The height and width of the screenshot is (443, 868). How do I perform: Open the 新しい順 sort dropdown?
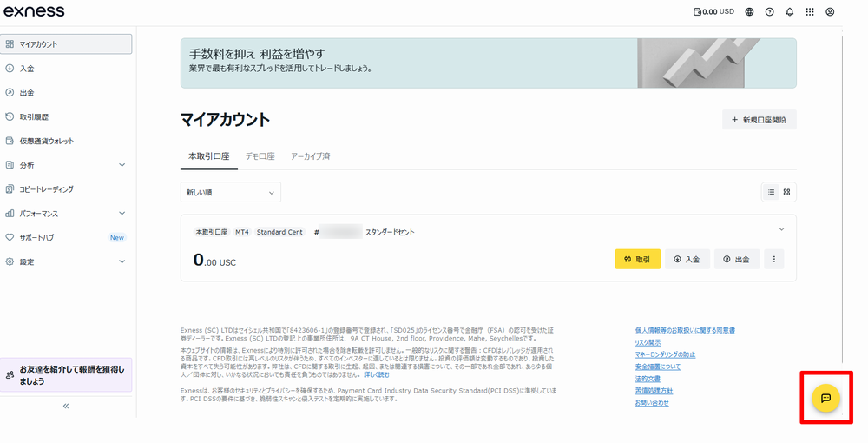[230, 192]
